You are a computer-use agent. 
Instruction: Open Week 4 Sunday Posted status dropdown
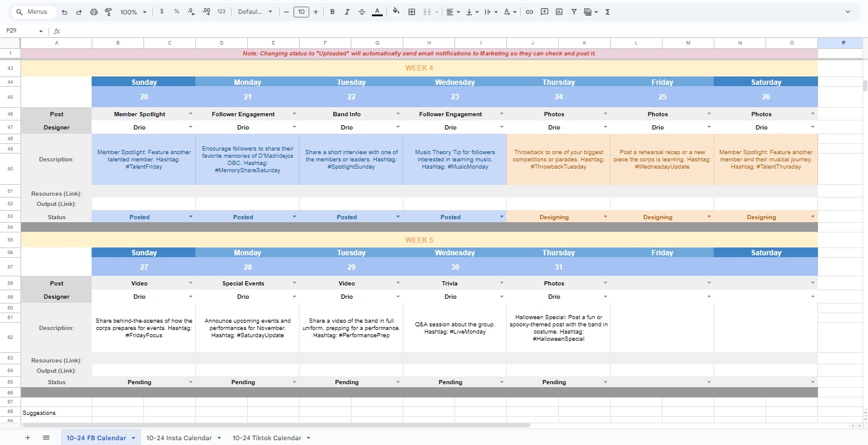190,216
